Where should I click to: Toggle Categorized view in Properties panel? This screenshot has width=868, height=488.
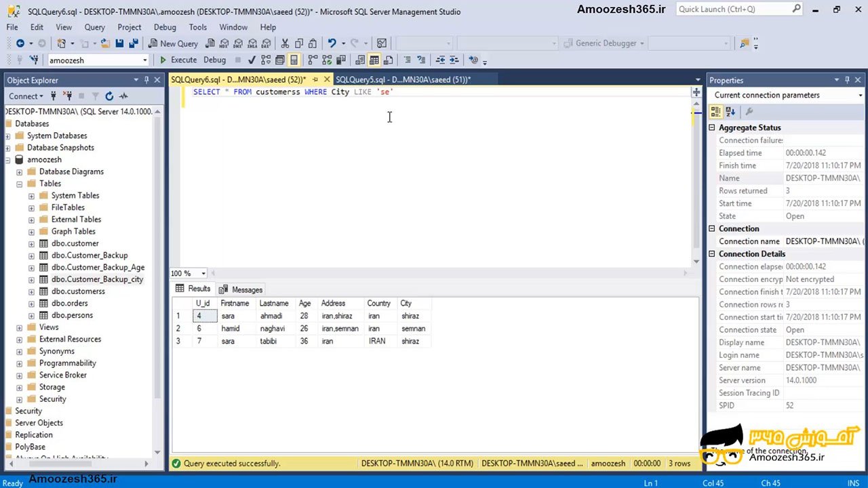pyautogui.click(x=716, y=112)
